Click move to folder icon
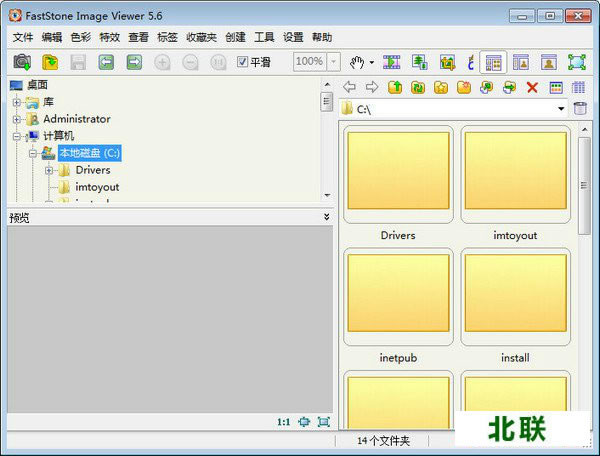The height and width of the screenshot is (456, 600). (509, 87)
